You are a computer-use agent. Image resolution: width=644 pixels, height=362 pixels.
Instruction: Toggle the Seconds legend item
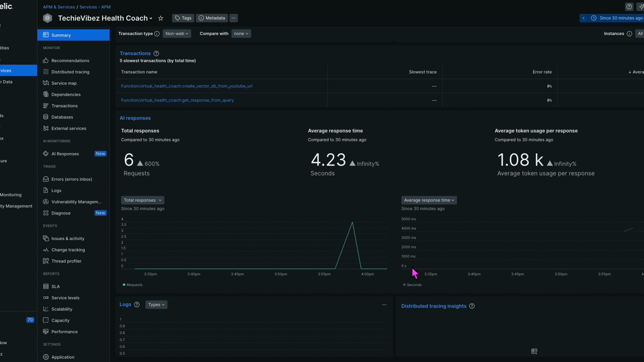pyautogui.click(x=412, y=285)
